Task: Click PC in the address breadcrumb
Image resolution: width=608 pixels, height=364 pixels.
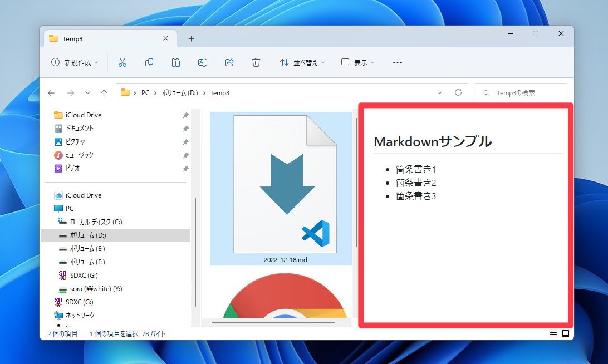Action: (145, 93)
